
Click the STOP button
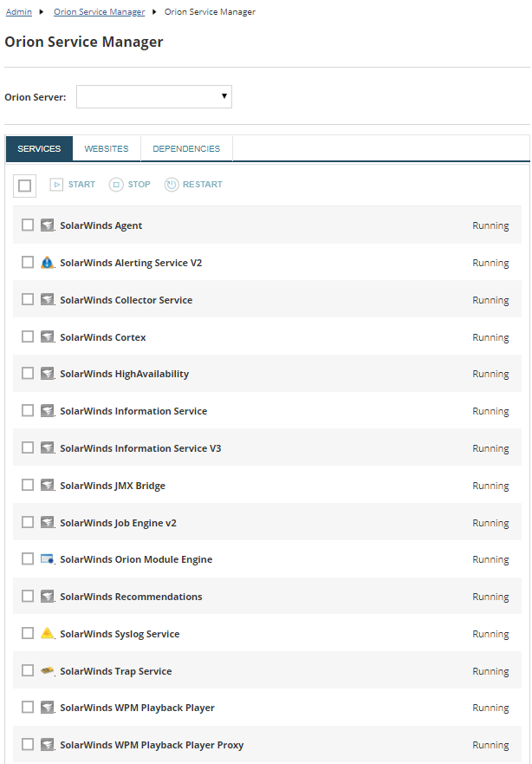coord(129,184)
